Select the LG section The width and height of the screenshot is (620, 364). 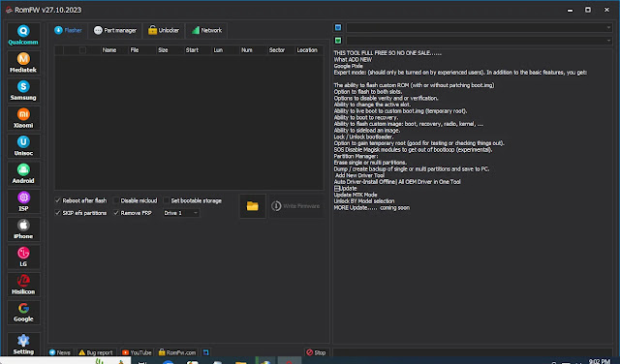(23, 257)
